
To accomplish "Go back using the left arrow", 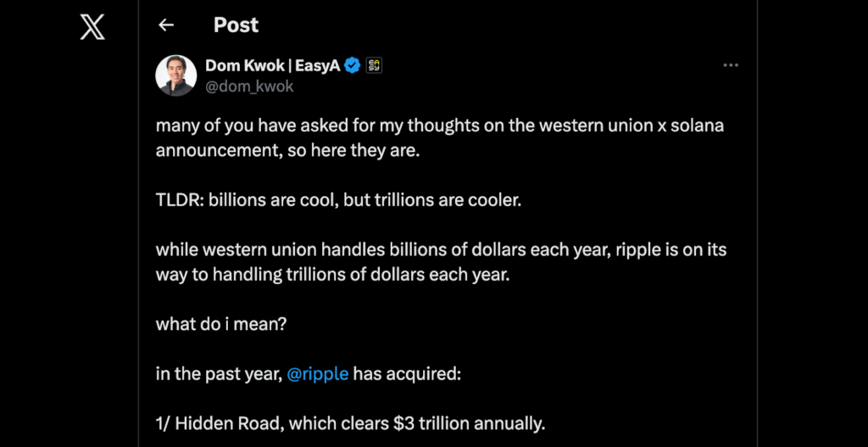I will [x=166, y=25].
